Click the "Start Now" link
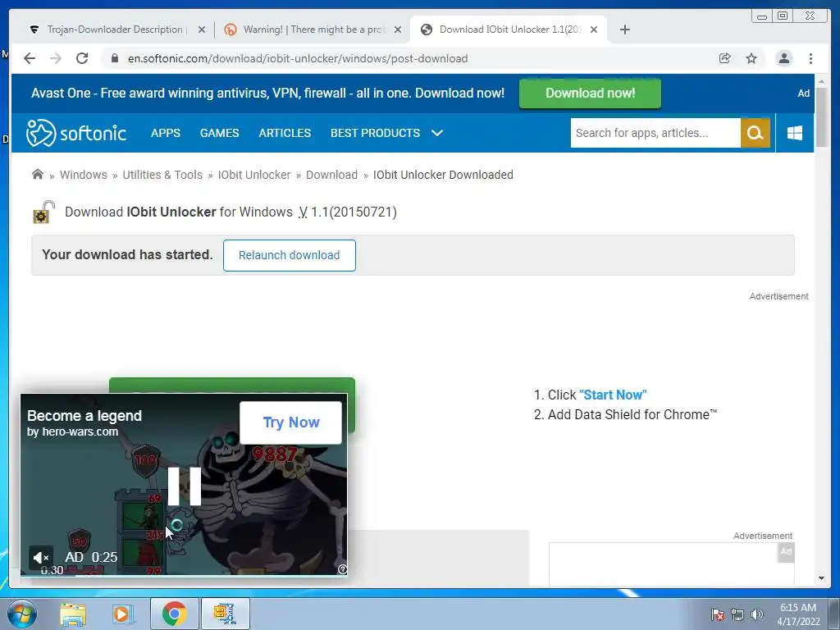Image resolution: width=840 pixels, height=630 pixels. (x=613, y=395)
